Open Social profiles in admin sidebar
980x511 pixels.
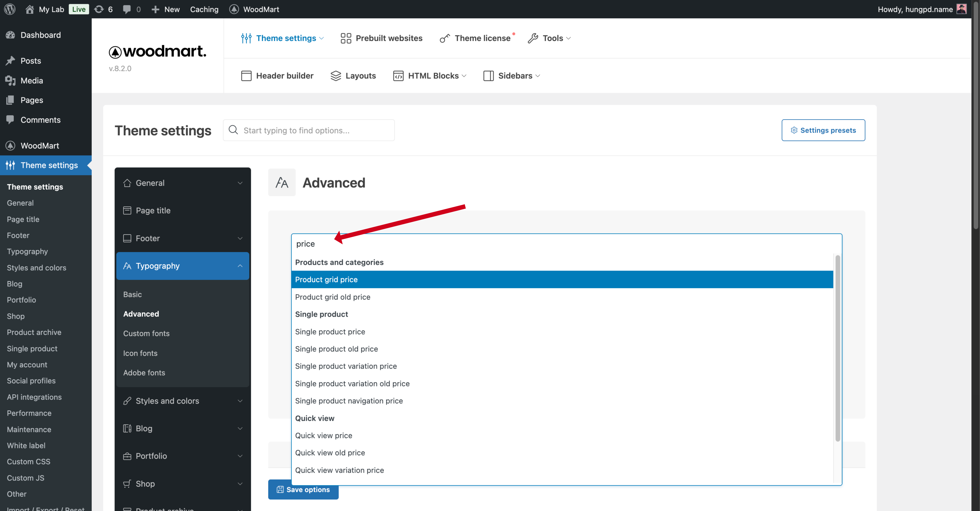31,381
